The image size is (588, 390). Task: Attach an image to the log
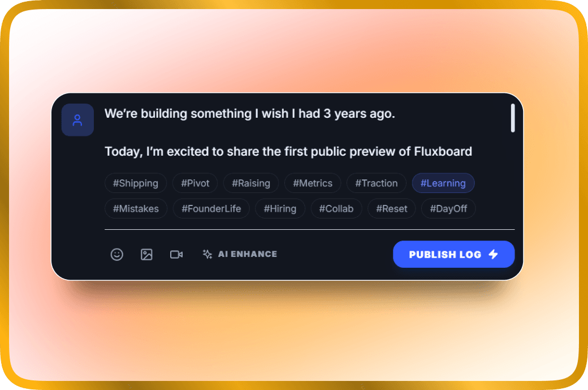click(146, 254)
